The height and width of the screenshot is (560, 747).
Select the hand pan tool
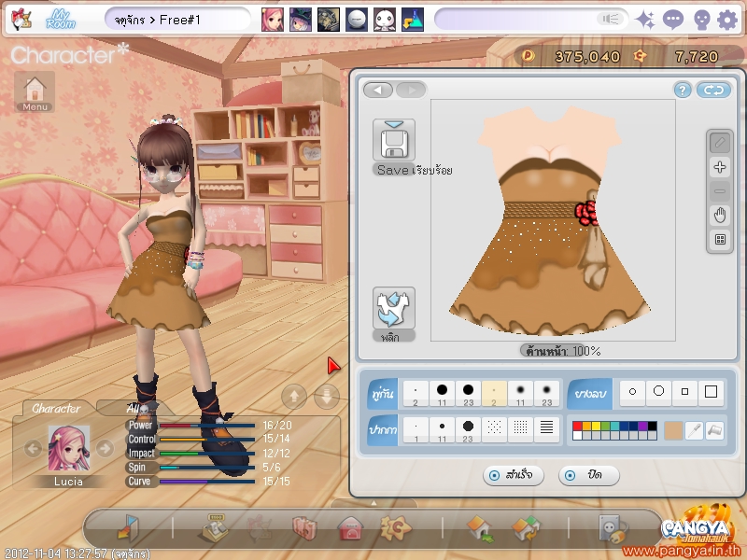click(x=720, y=216)
